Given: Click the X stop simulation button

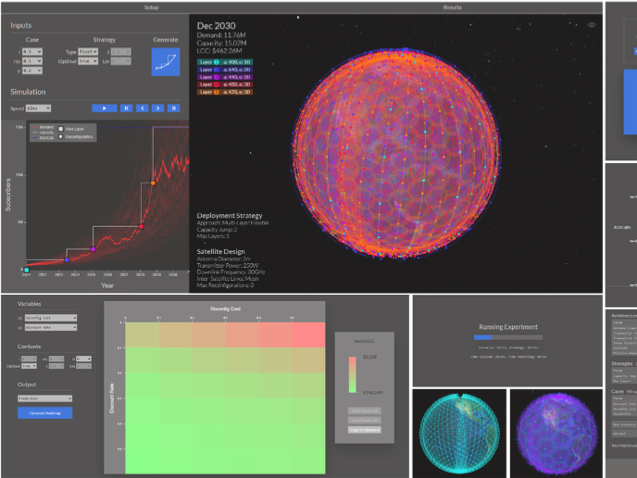Looking at the screenshot, I should tap(173, 107).
